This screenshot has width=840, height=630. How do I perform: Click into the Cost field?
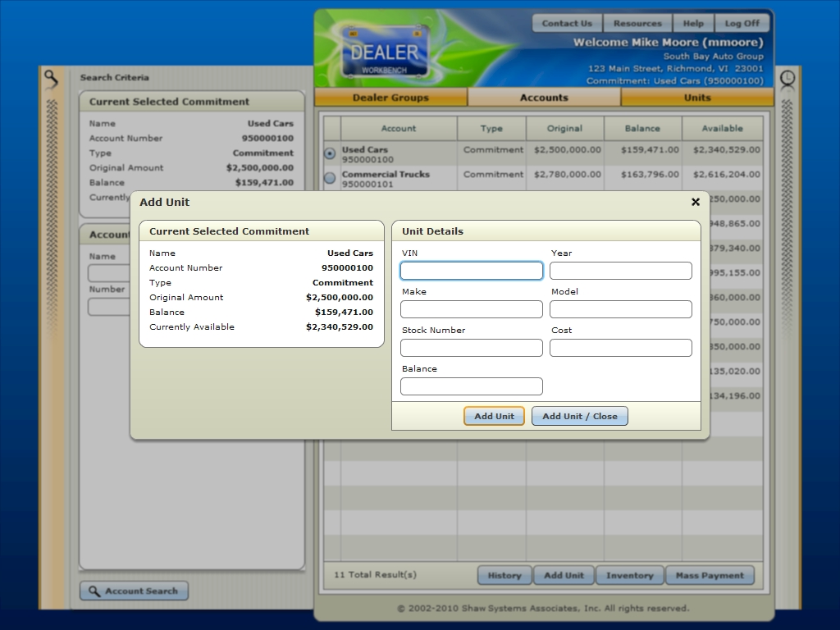coord(621,348)
